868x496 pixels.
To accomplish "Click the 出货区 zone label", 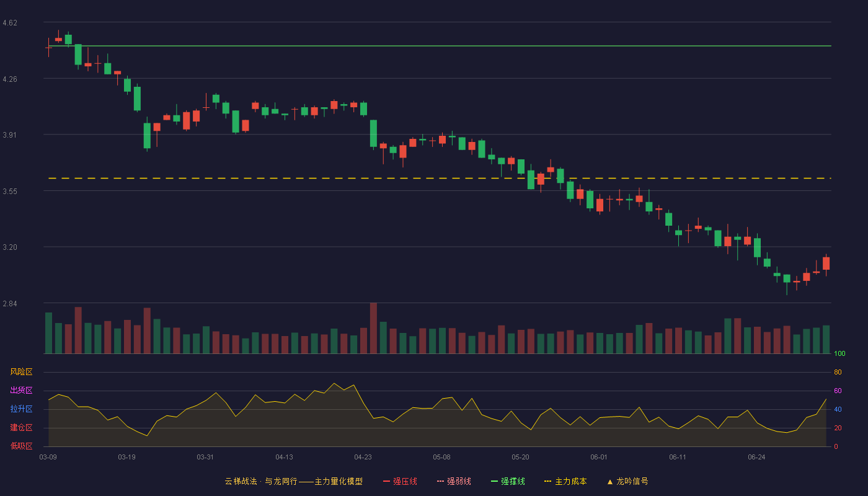I will [21, 391].
